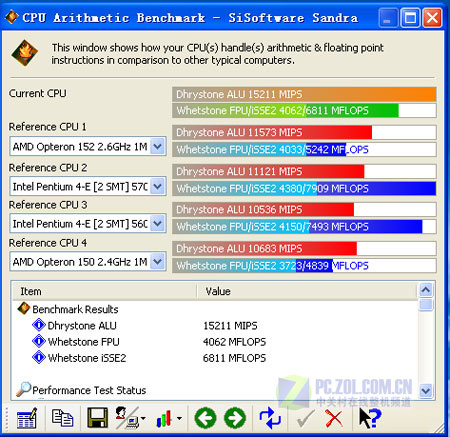The height and width of the screenshot is (437, 450).
Task: Click the value 6811 MFLOPS
Action: pos(234,358)
